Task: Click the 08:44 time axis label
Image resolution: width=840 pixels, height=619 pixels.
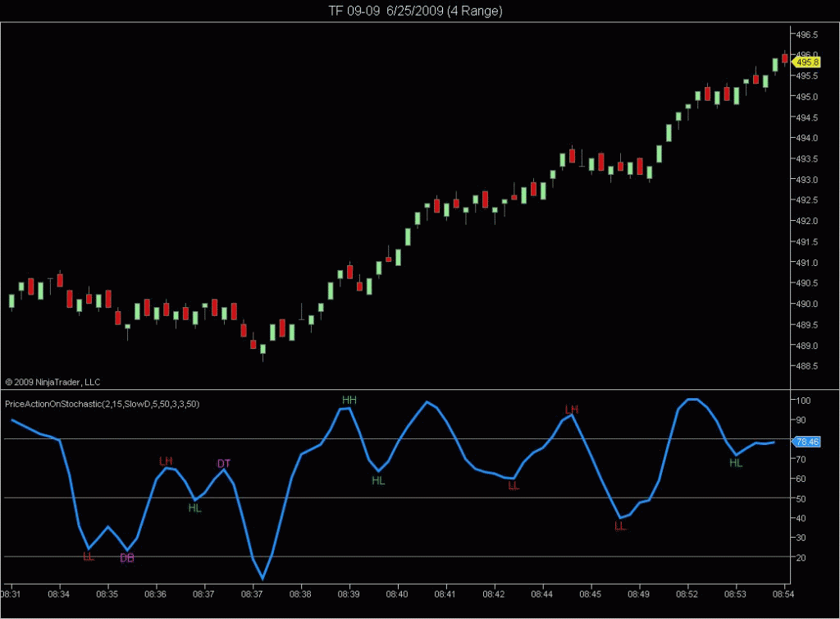Action: tap(542, 594)
